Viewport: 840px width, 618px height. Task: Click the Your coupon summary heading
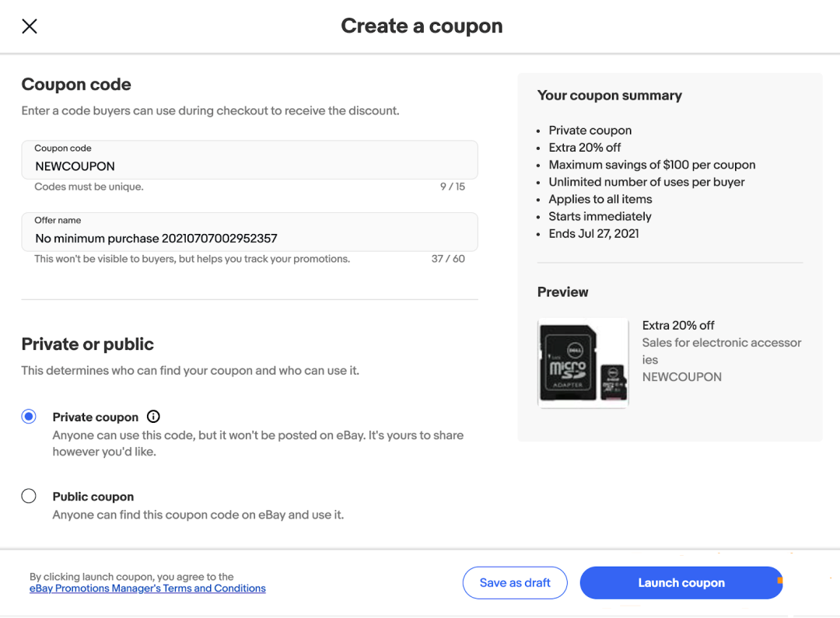tap(610, 96)
